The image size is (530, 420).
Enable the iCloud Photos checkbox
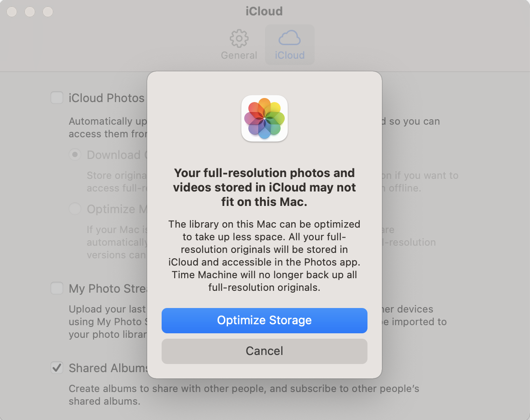pos(57,98)
